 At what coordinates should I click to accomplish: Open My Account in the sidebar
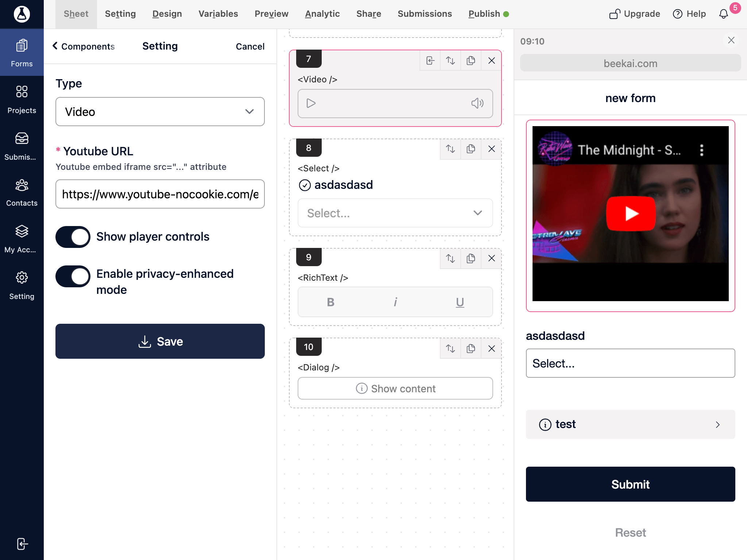[22, 239]
